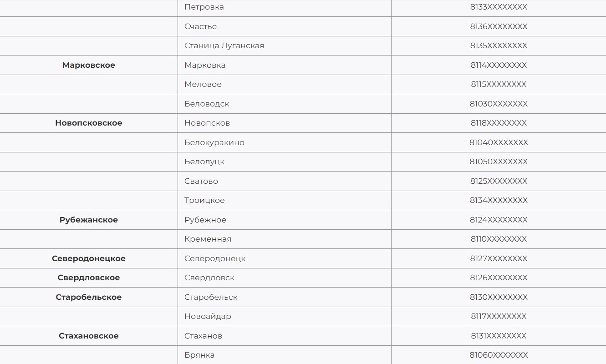Select the bold Марковское district cell

[89, 65]
